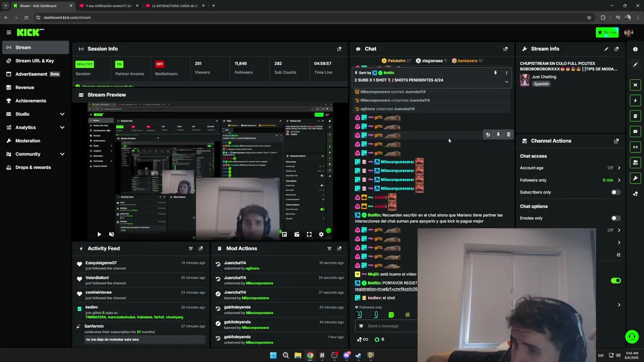
Task: Toggle the Stream Preview widget in right sidebar
Action: 635,85
